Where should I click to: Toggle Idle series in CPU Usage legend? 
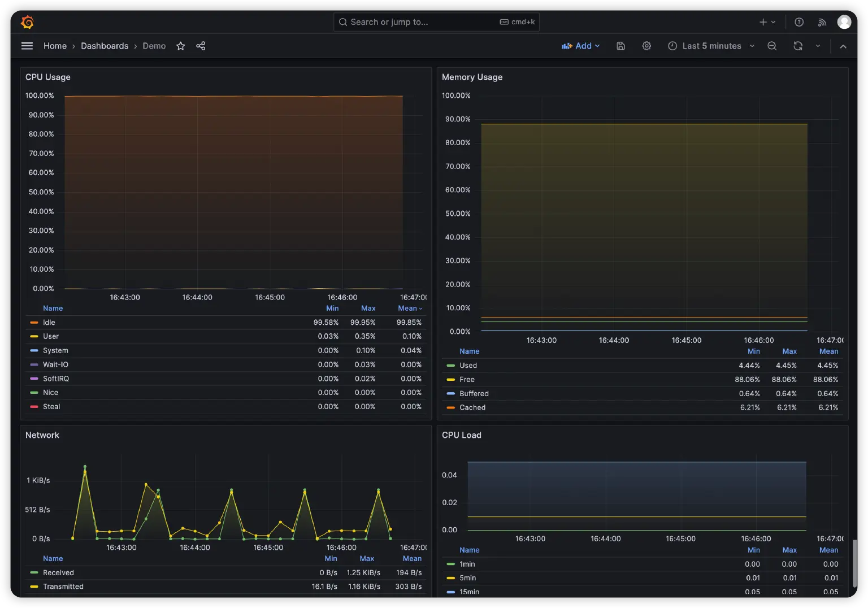point(49,322)
